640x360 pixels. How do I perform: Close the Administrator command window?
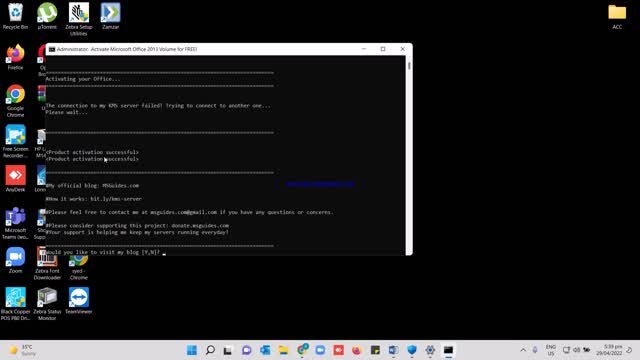click(402, 49)
